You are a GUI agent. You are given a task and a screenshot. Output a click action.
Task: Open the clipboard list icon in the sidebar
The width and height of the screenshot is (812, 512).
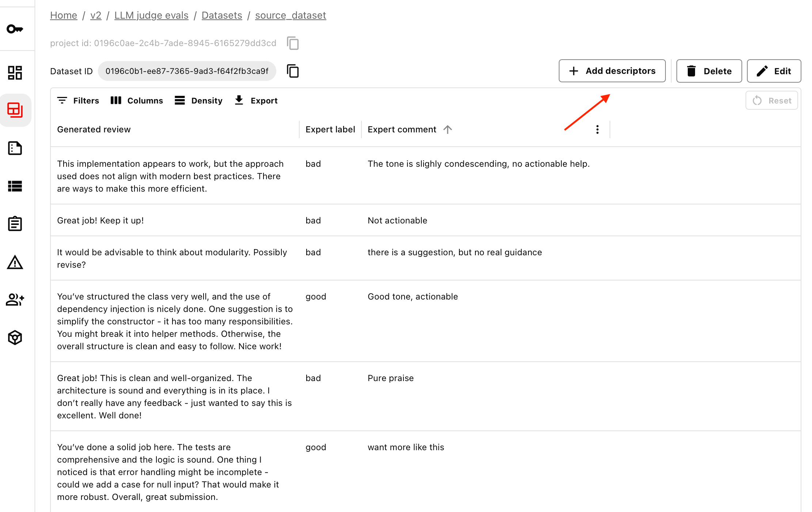15,224
